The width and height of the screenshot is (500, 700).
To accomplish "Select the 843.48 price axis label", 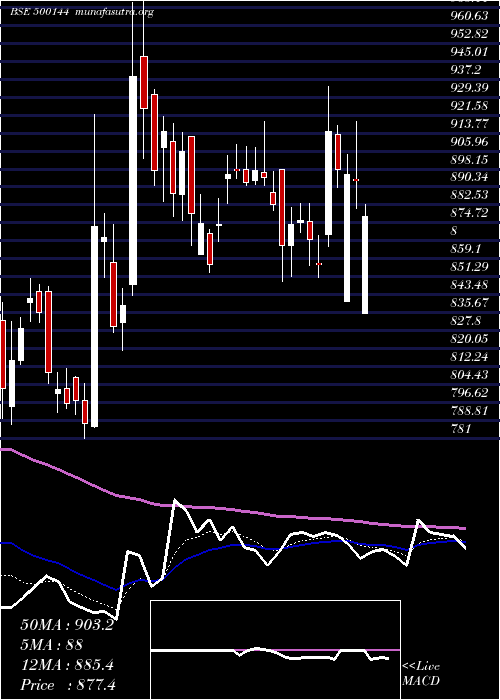I will click(469, 284).
